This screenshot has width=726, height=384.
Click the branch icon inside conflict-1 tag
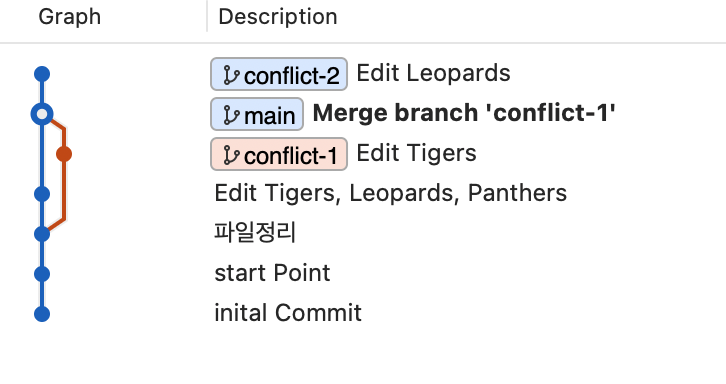pos(231,155)
